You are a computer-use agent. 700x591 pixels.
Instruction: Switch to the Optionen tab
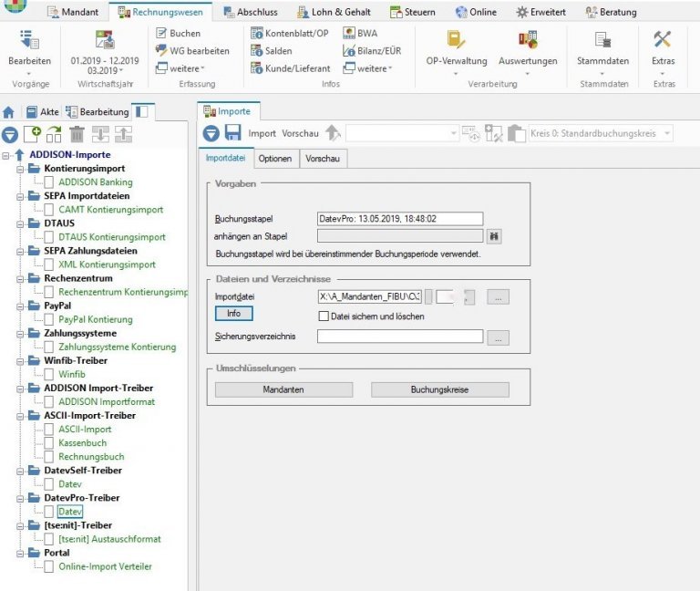tap(275, 159)
